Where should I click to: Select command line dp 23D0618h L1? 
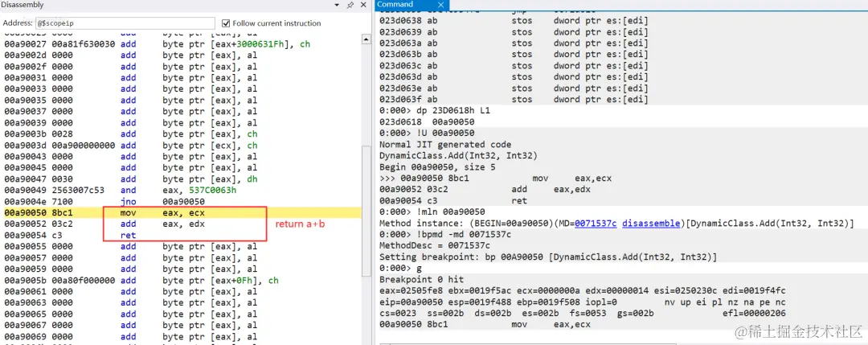pos(435,111)
